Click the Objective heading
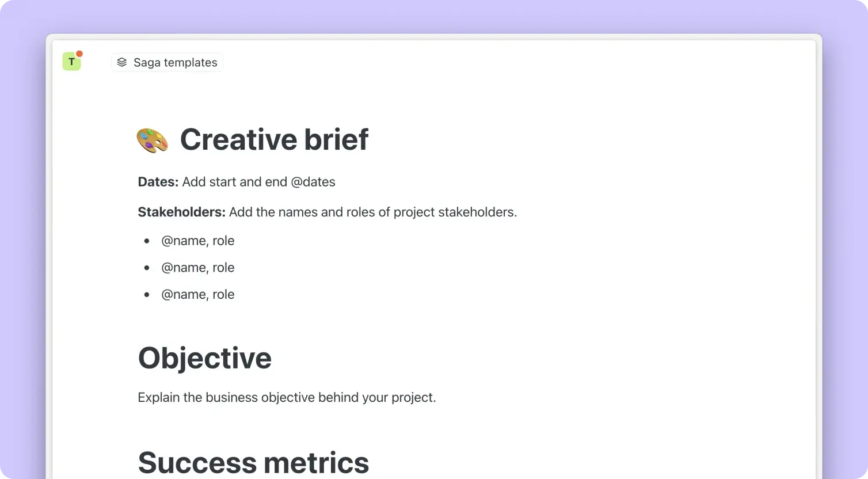868x479 pixels. (205, 358)
